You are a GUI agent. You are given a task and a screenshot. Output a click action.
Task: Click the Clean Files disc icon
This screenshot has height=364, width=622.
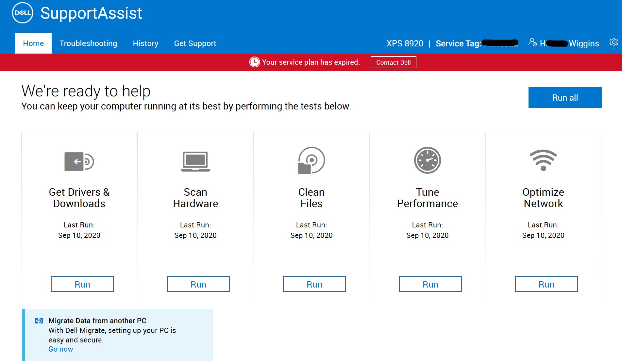point(311,160)
